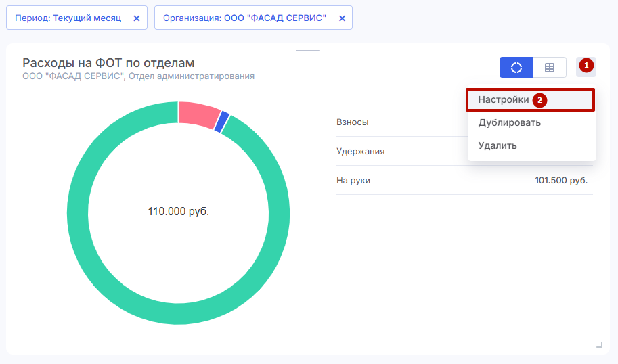This screenshot has height=364, width=618.
Task: Switch to table view
Action: coord(550,68)
